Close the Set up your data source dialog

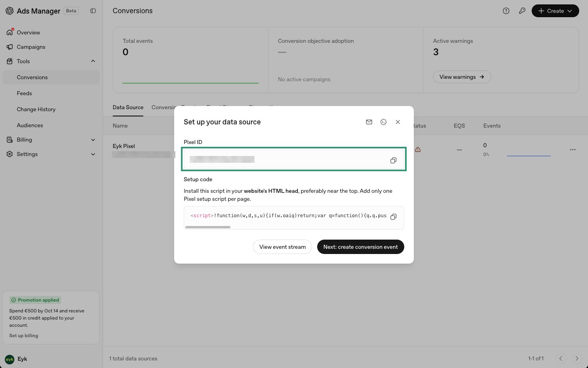(x=398, y=122)
